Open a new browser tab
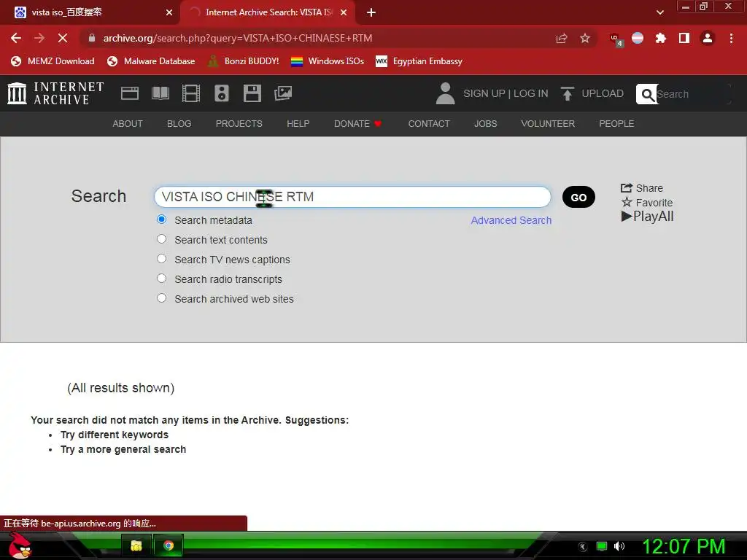 (x=371, y=12)
